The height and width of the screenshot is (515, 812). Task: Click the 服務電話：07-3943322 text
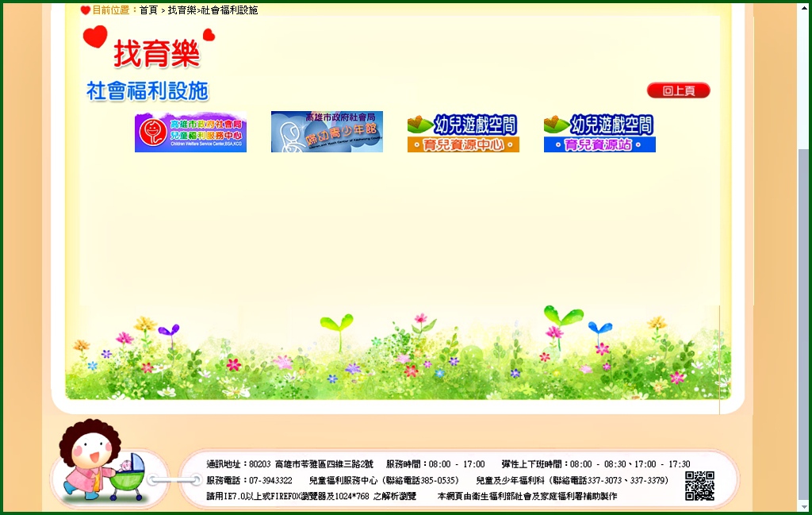tap(249, 480)
